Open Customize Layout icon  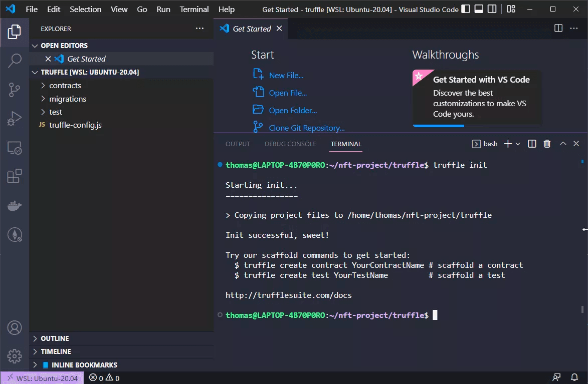(x=511, y=9)
